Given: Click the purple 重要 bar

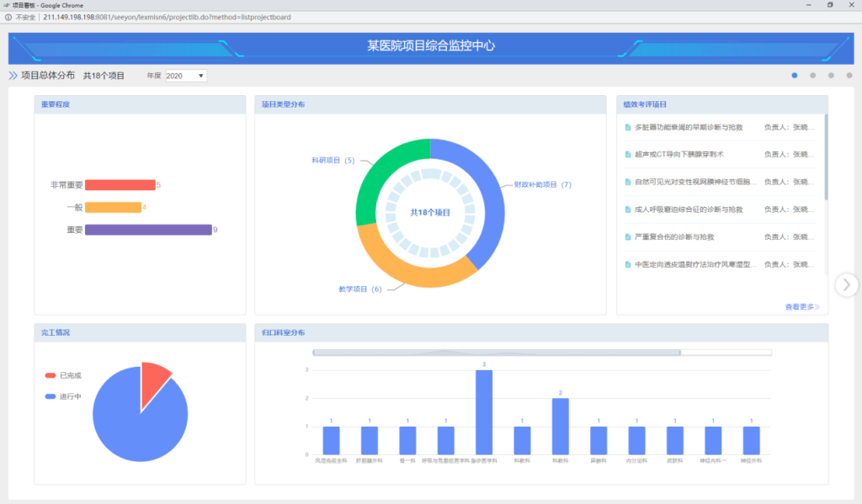Looking at the screenshot, I should (x=147, y=230).
